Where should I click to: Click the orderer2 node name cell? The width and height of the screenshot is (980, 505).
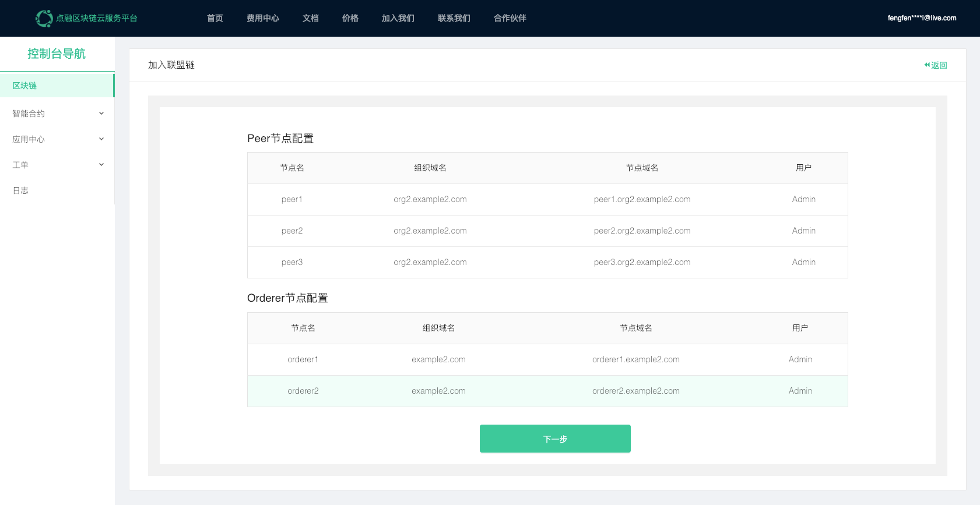(x=303, y=391)
